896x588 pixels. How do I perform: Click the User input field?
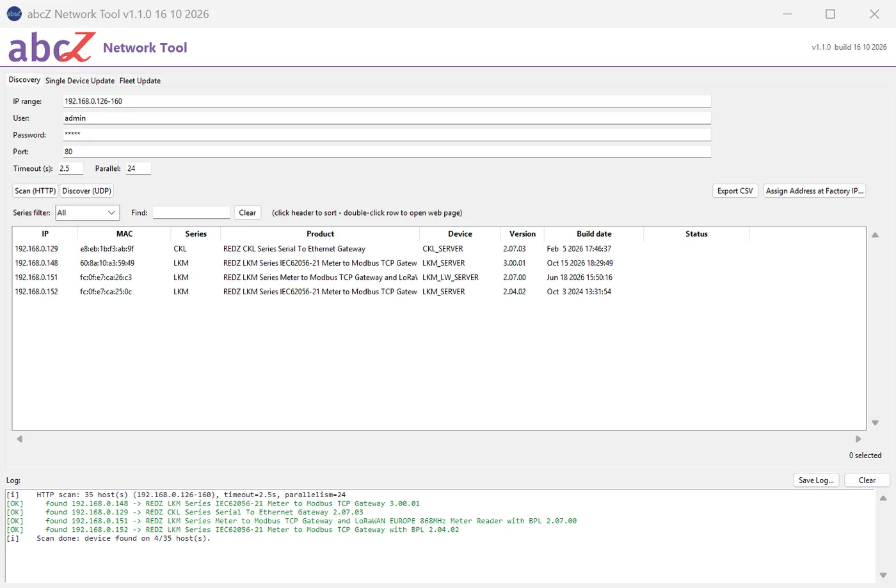[387, 118]
